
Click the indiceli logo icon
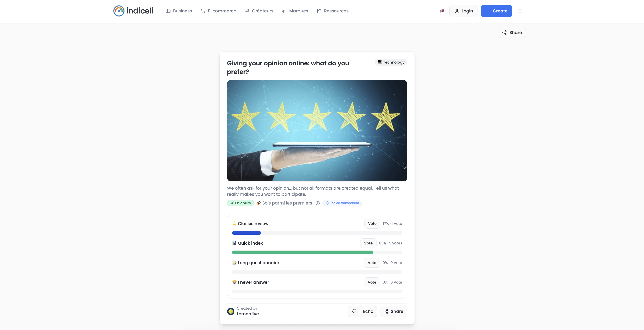[x=119, y=11]
